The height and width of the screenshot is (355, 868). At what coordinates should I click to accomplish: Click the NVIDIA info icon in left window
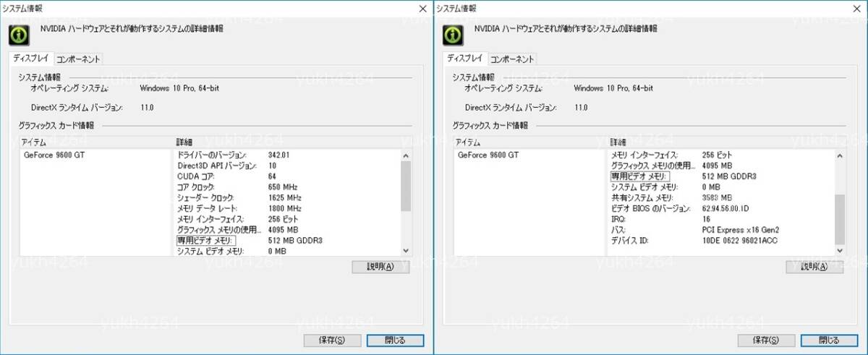pos(18,34)
